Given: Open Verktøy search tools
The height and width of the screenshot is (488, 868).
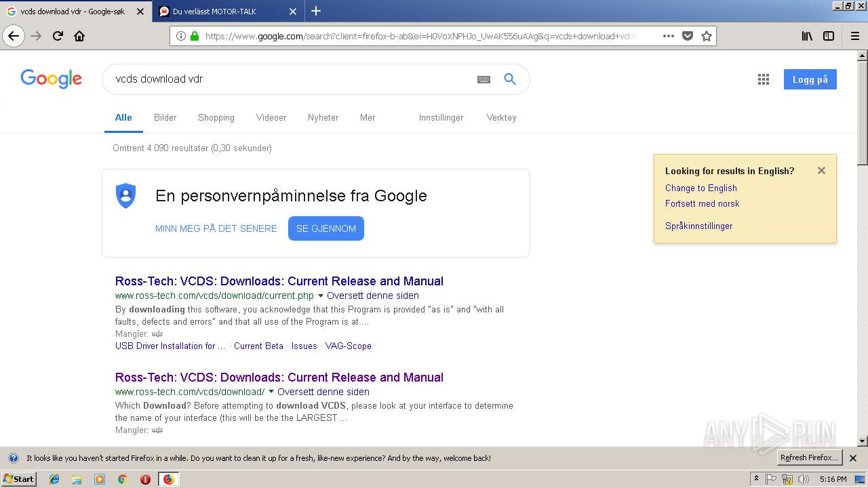Looking at the screenshot, I should (501, 118).
